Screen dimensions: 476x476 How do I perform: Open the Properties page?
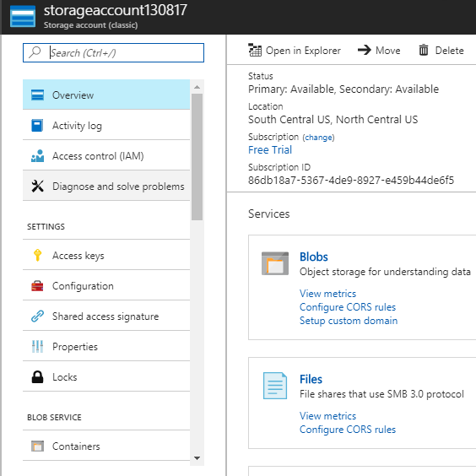click(106, 346)
